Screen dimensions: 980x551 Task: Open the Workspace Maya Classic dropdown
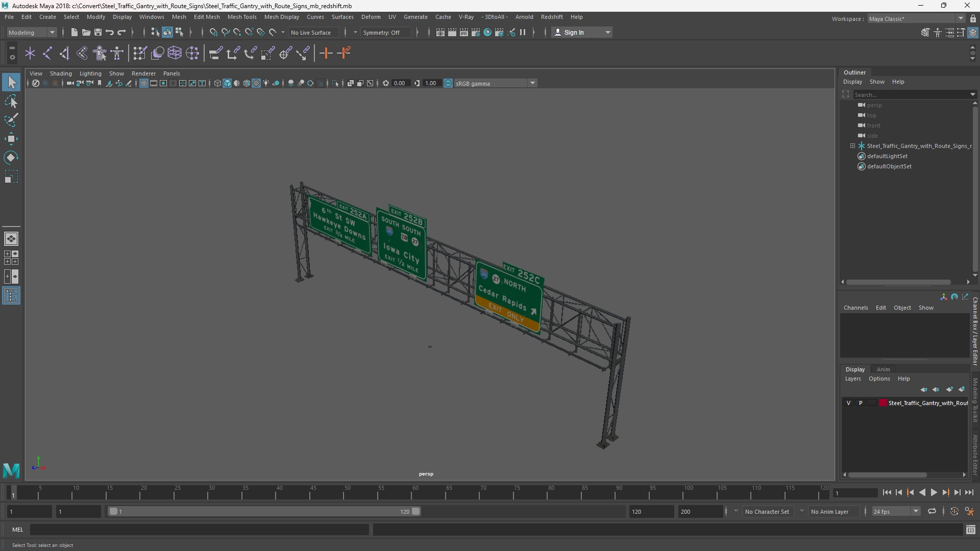click(916, 18)
